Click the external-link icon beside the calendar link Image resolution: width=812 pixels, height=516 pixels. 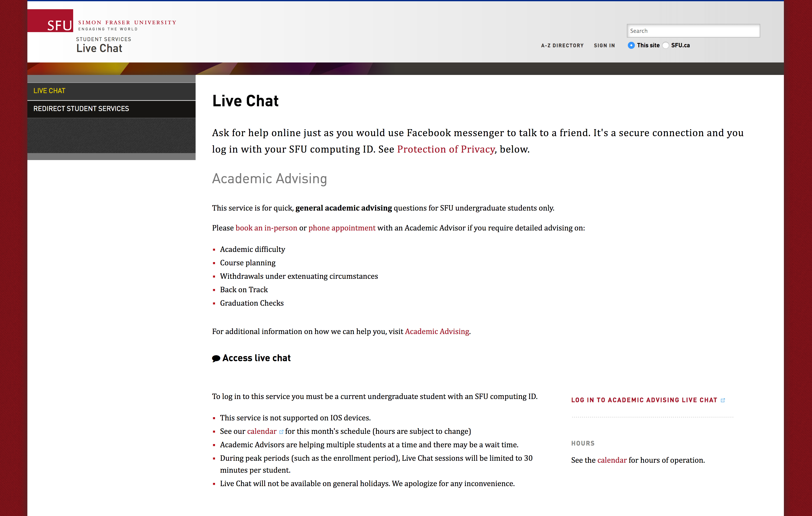(281, 432)
